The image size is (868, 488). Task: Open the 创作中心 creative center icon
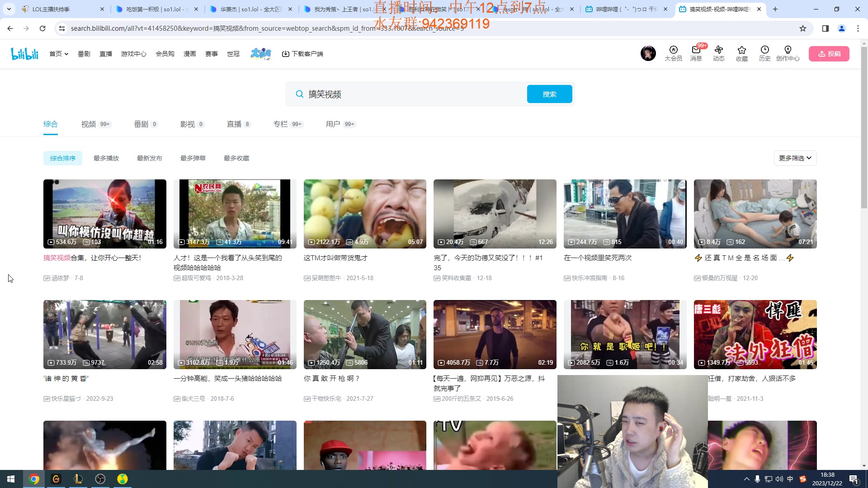(788, 53)
